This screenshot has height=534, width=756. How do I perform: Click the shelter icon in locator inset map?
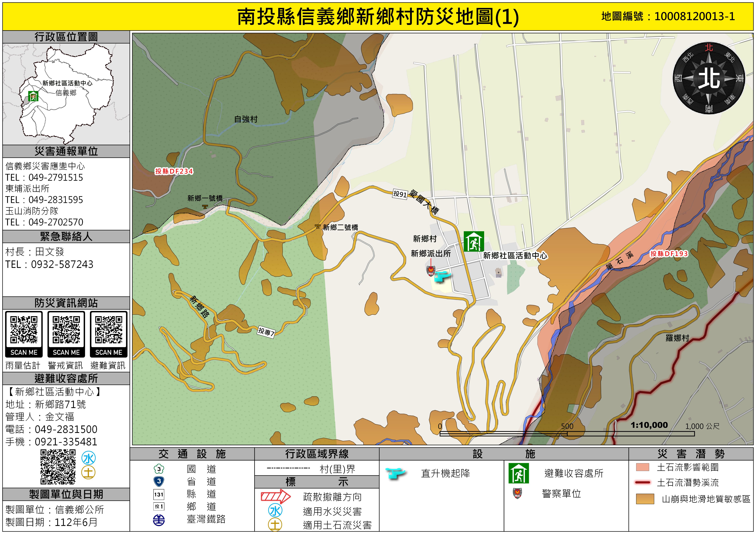(33, 96)
